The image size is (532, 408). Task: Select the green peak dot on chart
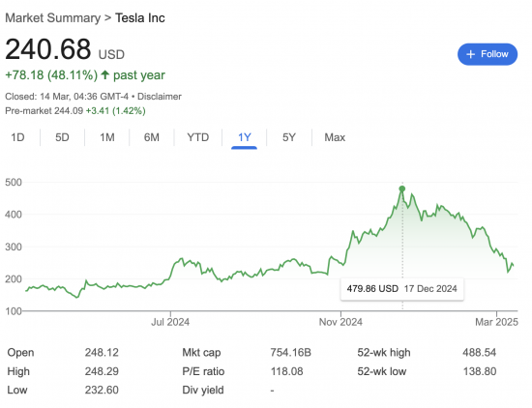click(x=402, y=189)
